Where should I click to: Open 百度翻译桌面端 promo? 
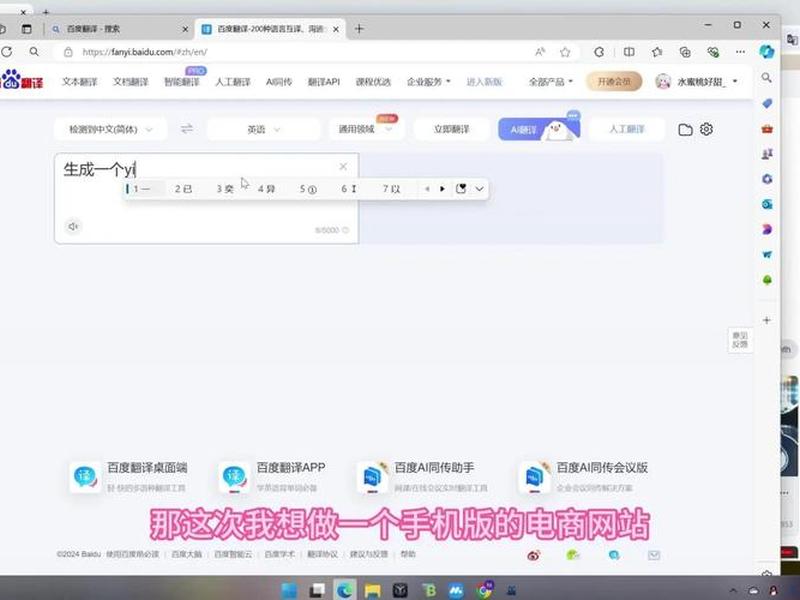tap(129, 477)
